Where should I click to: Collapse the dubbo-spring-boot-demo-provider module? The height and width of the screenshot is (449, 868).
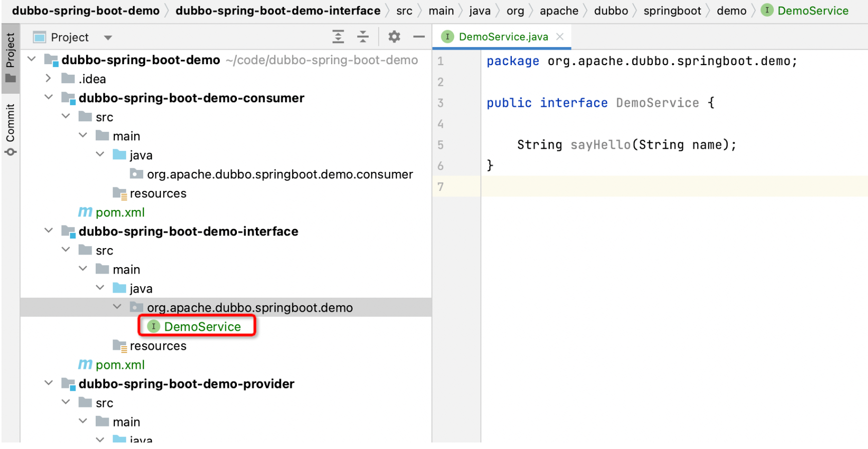(49, 383)
